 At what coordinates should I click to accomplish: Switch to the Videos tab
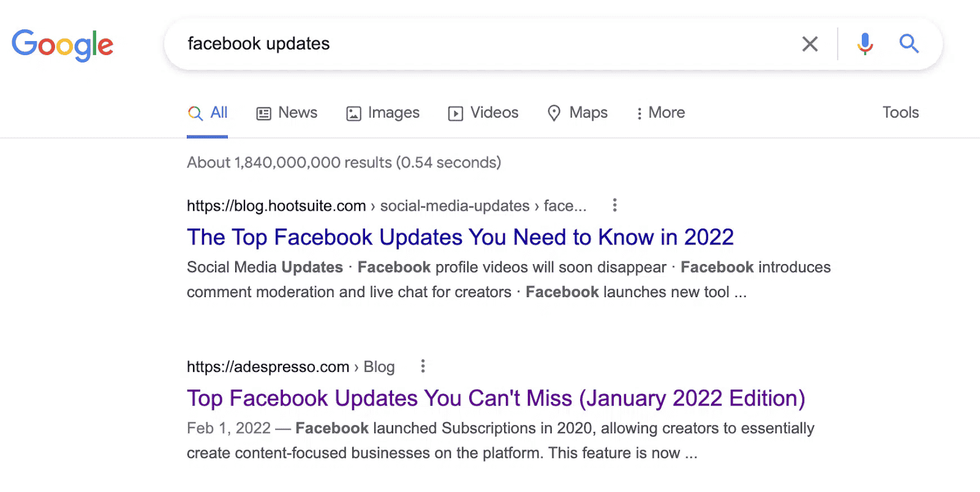[x=483, y=113]
